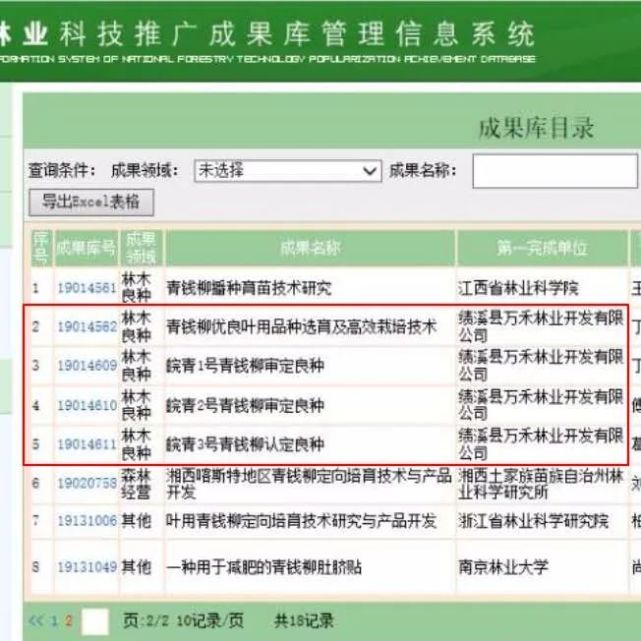Image resolution: width=641 pixels, height=641 pixels.
Task: Open record link 19014562
Action: [87, 327]
